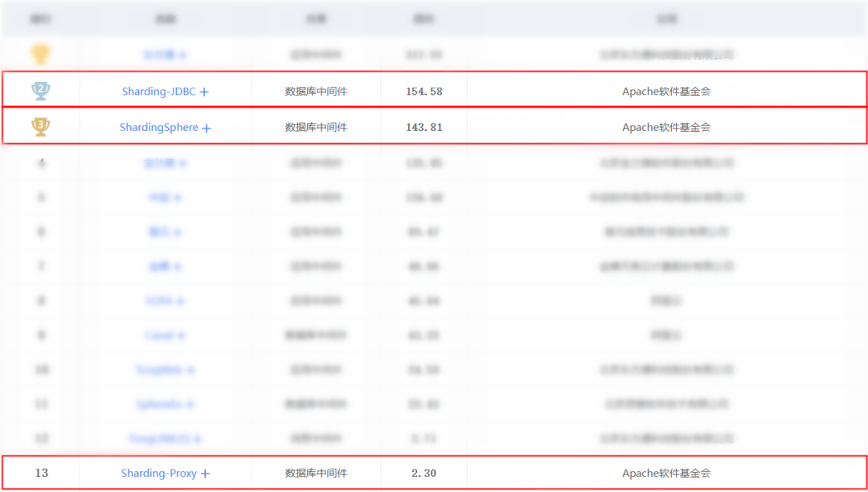Click the plus icon beside ShardingSphere
This screenshot has width=868, height=492.
[207, 128]
